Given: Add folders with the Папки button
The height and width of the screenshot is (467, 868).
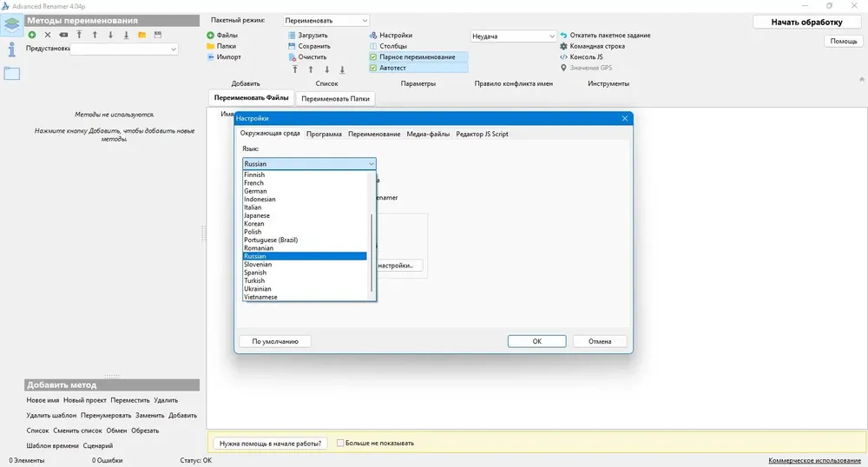Looking at the screenshot, I should (x=221, y=46).
